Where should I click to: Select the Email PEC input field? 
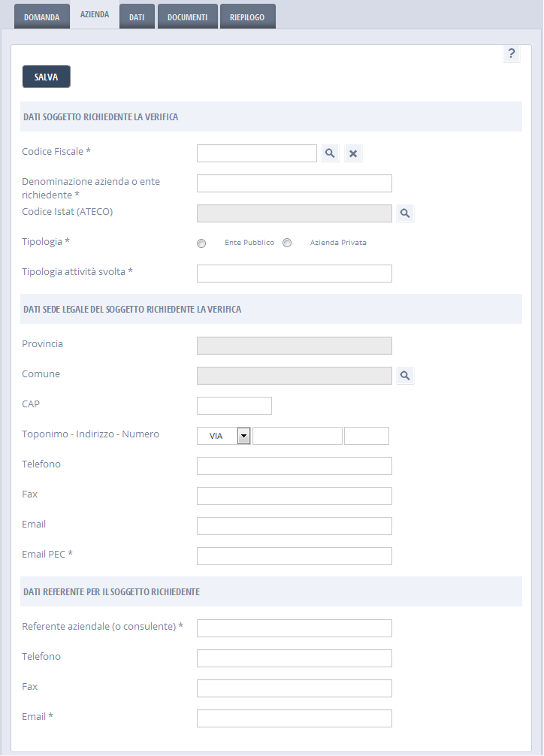[x=295, y=556]
